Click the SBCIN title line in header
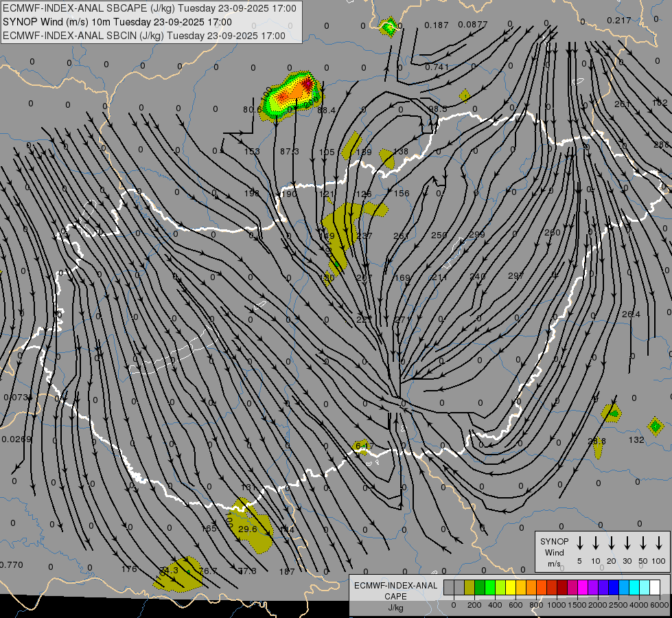Image resolution: width=672 pixels, height=618 pixels. tap(144, 36)
